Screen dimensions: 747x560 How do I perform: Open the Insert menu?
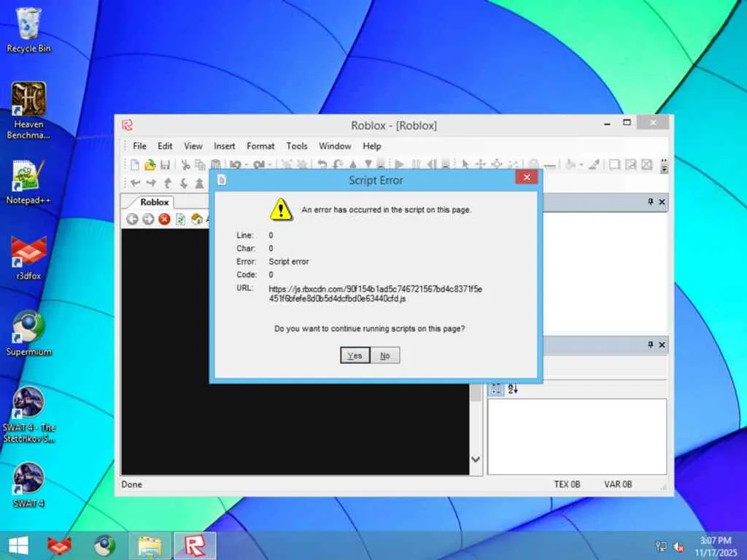pyautogui.click(x=224, y=146)
